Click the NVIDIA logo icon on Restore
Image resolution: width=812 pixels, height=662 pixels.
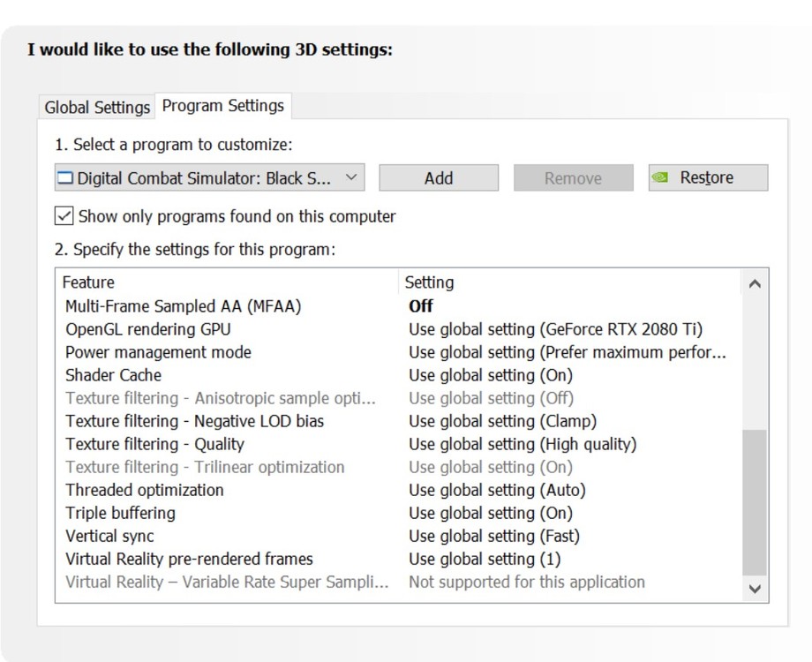click(x=659, y=177)
